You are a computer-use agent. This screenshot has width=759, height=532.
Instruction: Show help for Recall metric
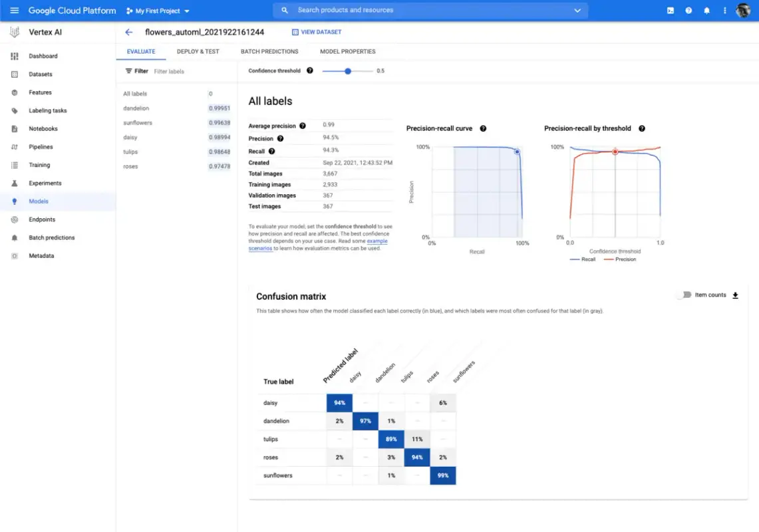[x=271, y=151]
